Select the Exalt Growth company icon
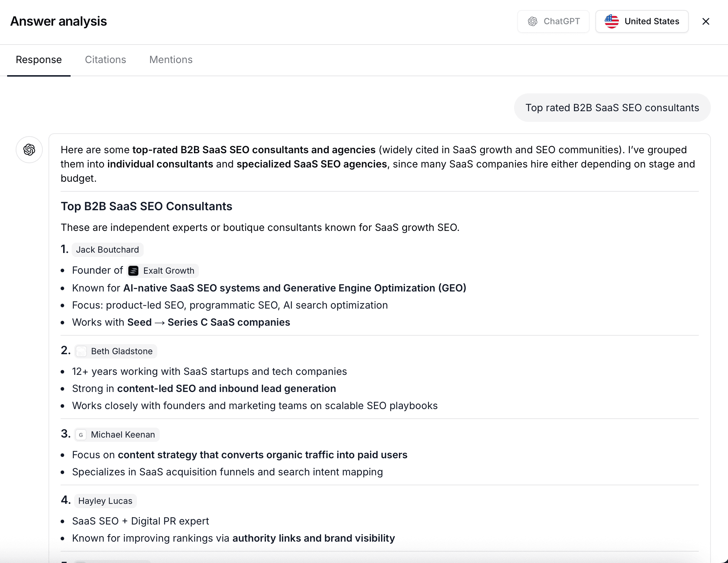 click(x=133, y=270)
